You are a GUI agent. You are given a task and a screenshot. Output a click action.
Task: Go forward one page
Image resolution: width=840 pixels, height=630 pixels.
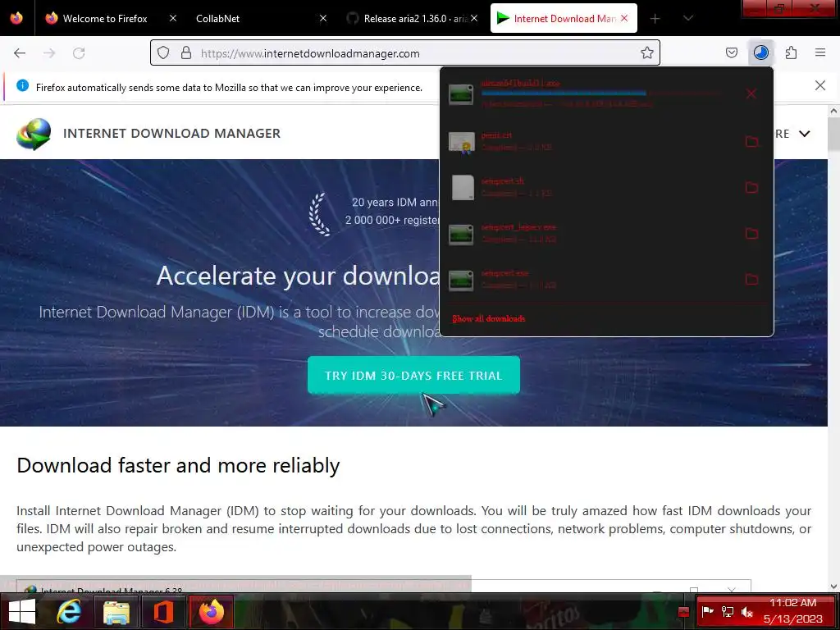point(49,53)
